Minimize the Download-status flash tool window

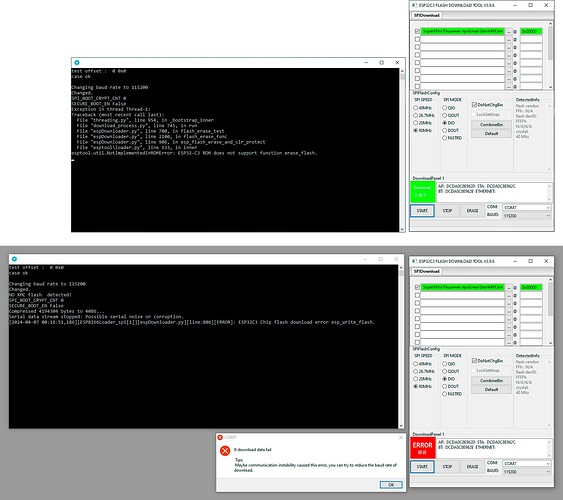point(515,5)
